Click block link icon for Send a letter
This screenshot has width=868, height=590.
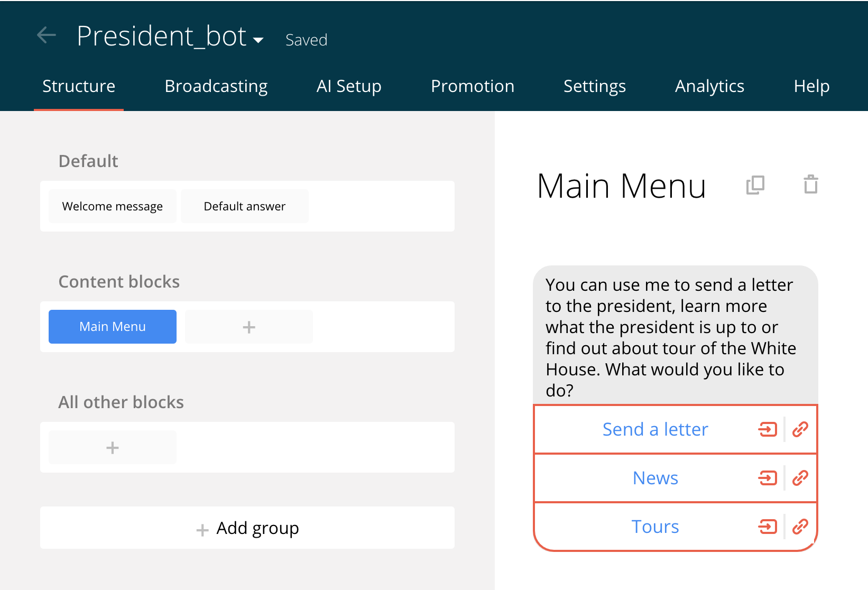(x=768, y=429)
